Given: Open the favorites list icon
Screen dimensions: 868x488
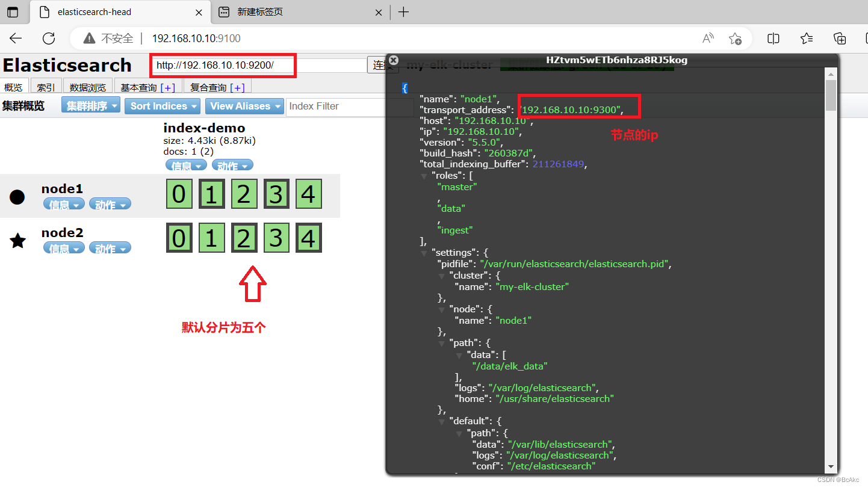Looking at the screenshot, I should tap(807, 39).
